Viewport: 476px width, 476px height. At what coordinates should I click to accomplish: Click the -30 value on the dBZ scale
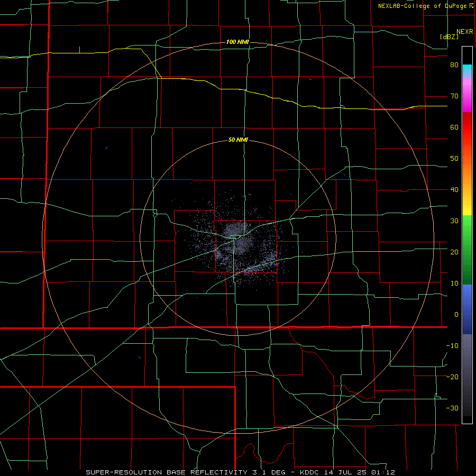tap(452, 408)
